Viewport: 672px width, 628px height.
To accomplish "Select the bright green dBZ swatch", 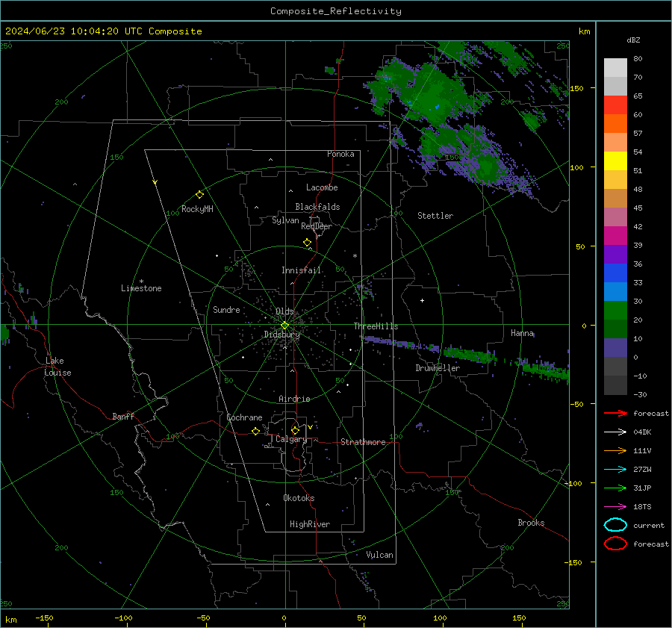I will 615,311.
